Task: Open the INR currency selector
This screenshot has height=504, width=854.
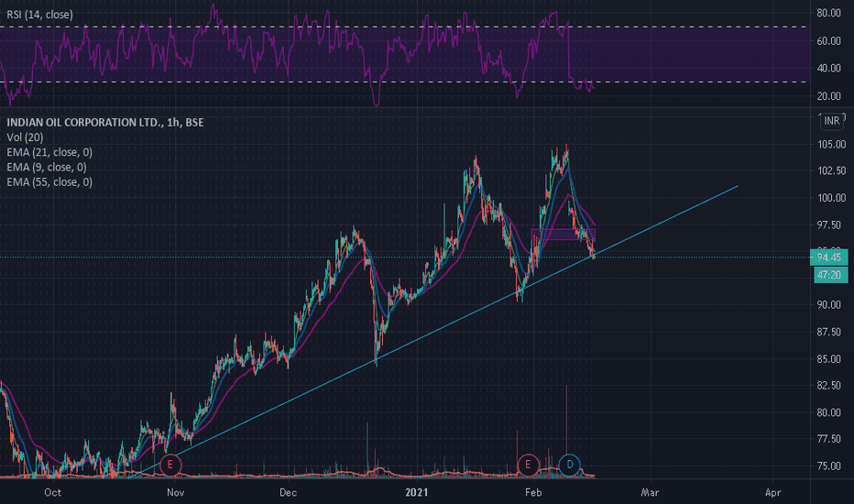Action: 832,120
